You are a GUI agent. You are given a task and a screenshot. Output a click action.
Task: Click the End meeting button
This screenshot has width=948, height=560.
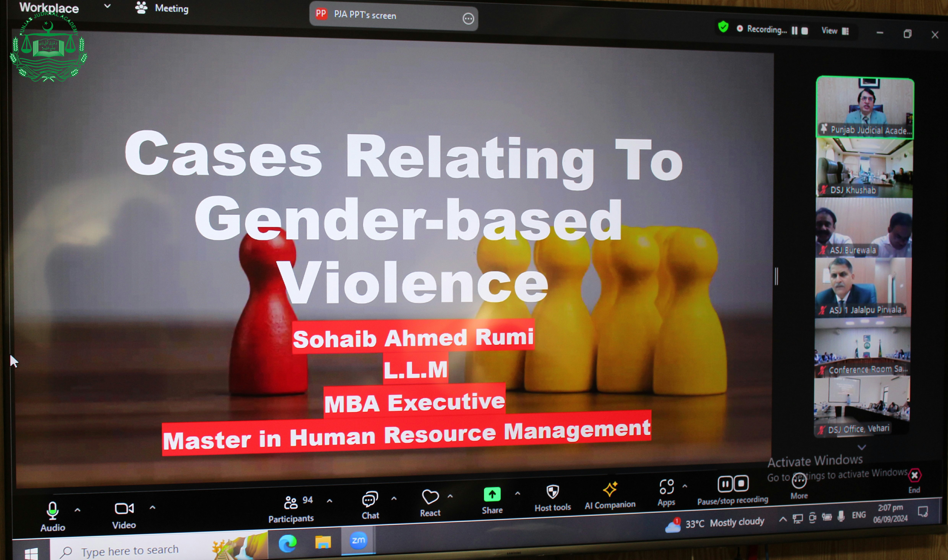click(914, 476)
